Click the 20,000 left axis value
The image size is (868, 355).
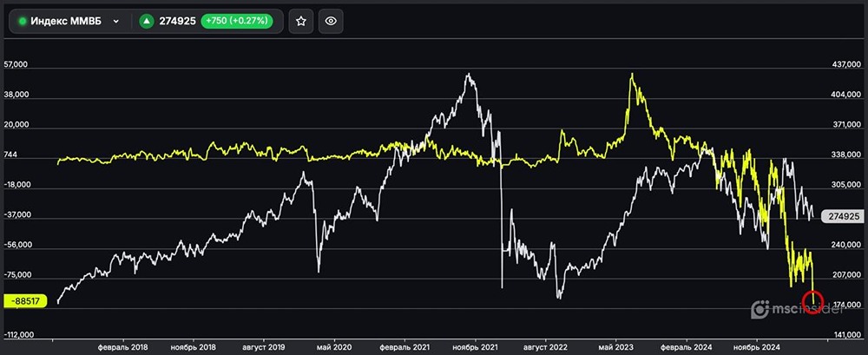tap(15, 125)
